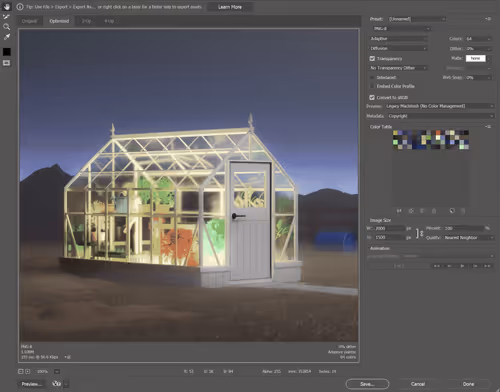Open the Animation looping options dropdown
Viewport: 500px width, 392px height.
pyautogui.click(x=431, y=256)
